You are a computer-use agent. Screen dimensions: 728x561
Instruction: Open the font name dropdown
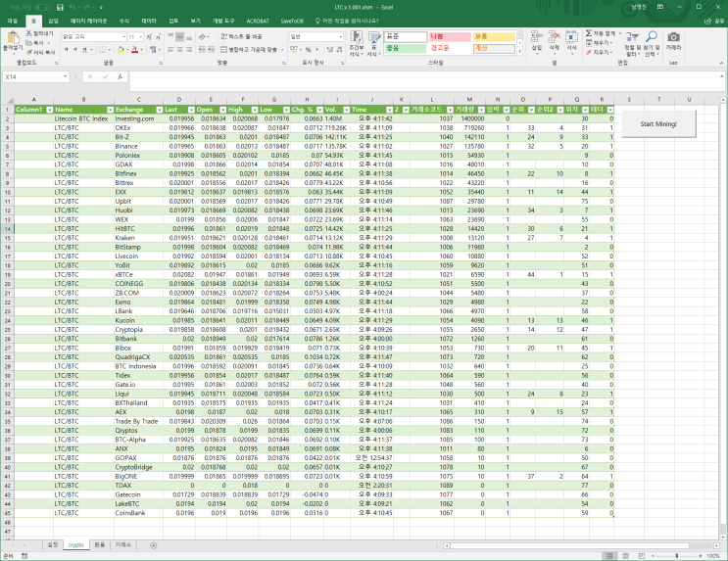coord(124,36)
